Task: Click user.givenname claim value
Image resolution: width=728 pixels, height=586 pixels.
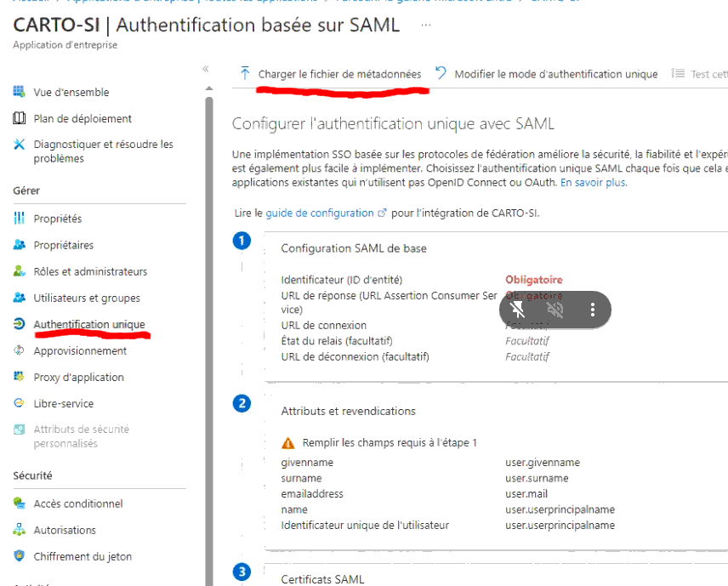Action: click(x=543, y=463)
